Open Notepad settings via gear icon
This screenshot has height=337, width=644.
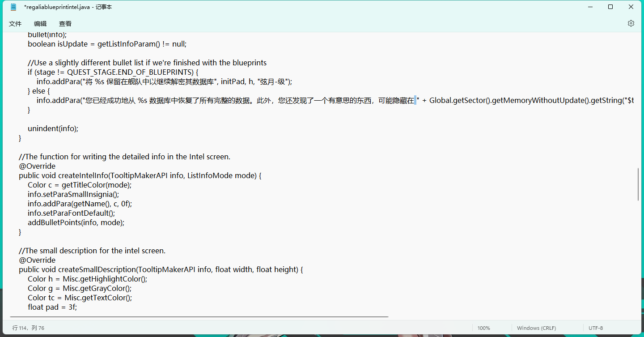click(x=631, y=23)
